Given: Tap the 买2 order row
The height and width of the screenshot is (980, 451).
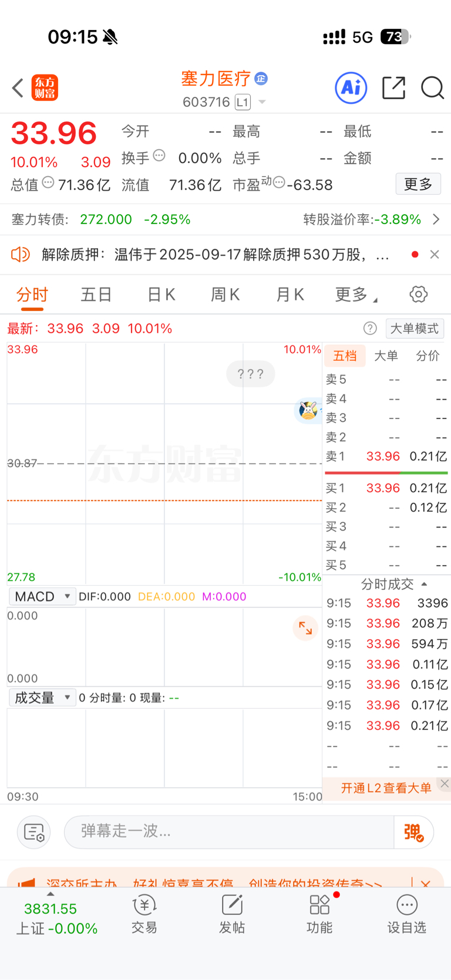Looking at the screenshot, I should (x=386, y=508).
